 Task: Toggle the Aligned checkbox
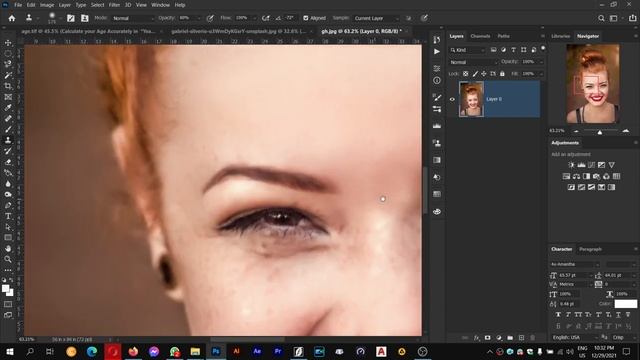click(x=306, y=18)
